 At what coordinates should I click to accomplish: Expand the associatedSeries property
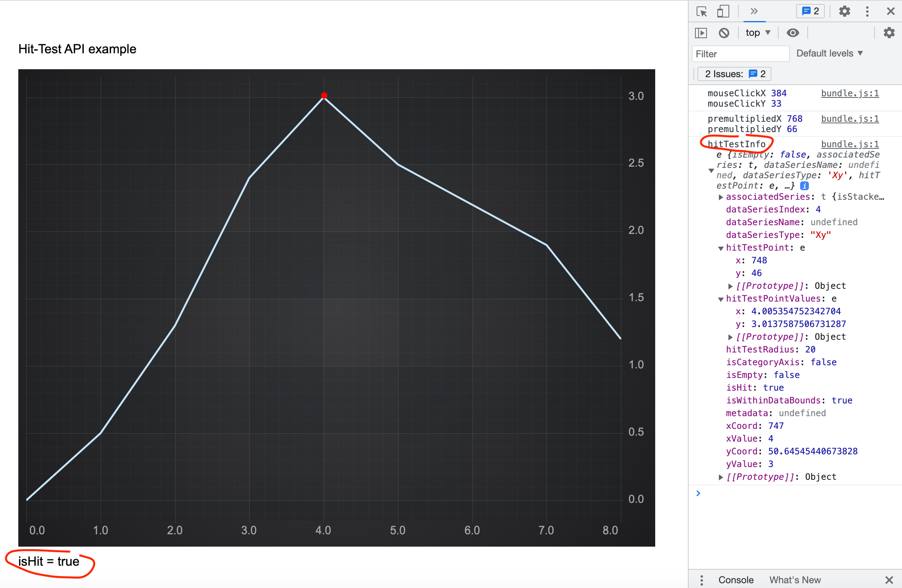pyautogui.click(x=720, y=197)
